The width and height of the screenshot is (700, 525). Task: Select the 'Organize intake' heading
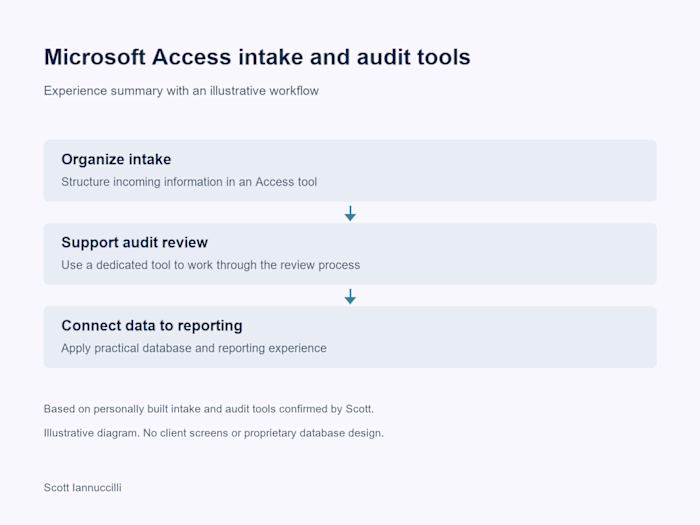pyautogui.click(x=116, y=159)
